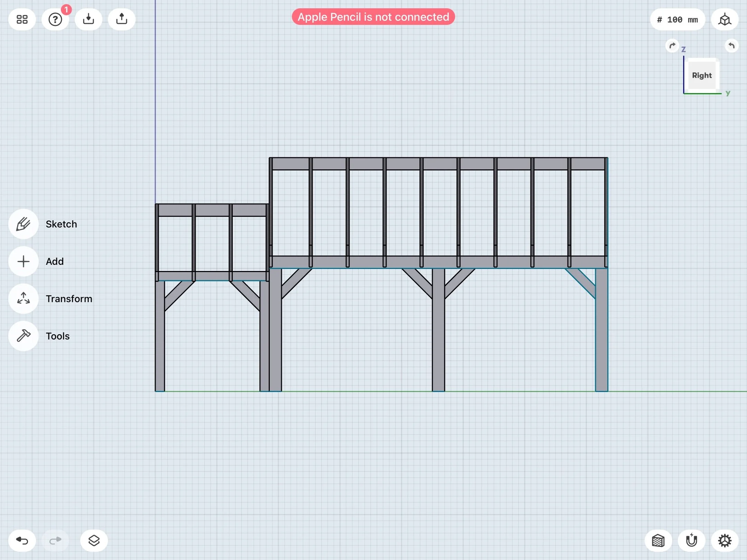This screenshot has height=560, width=747.
Task: Expand the Items layers panel
Action: tap(94, 540)
